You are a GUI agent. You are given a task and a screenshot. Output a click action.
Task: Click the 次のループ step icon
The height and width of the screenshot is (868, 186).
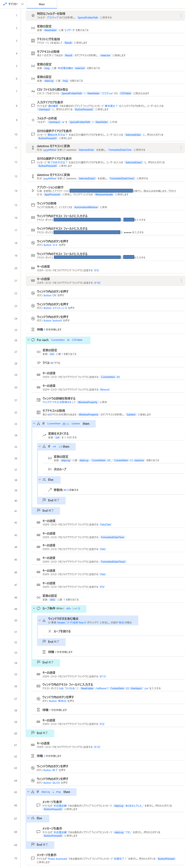tap(50, 469)
